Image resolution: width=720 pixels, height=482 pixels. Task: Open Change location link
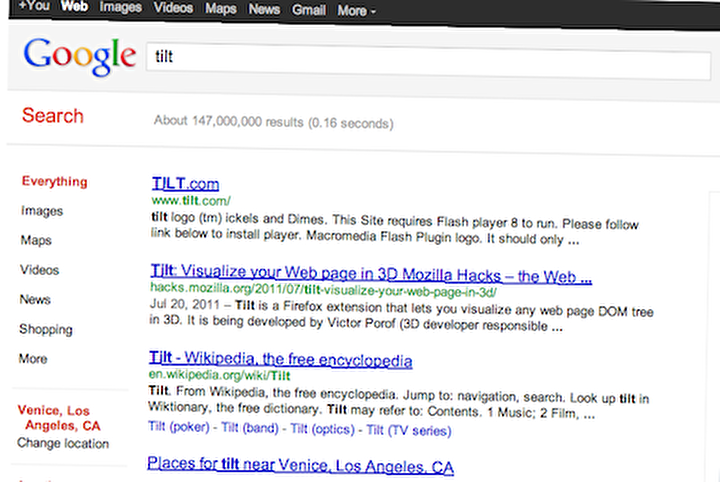[x=63, y=443]
